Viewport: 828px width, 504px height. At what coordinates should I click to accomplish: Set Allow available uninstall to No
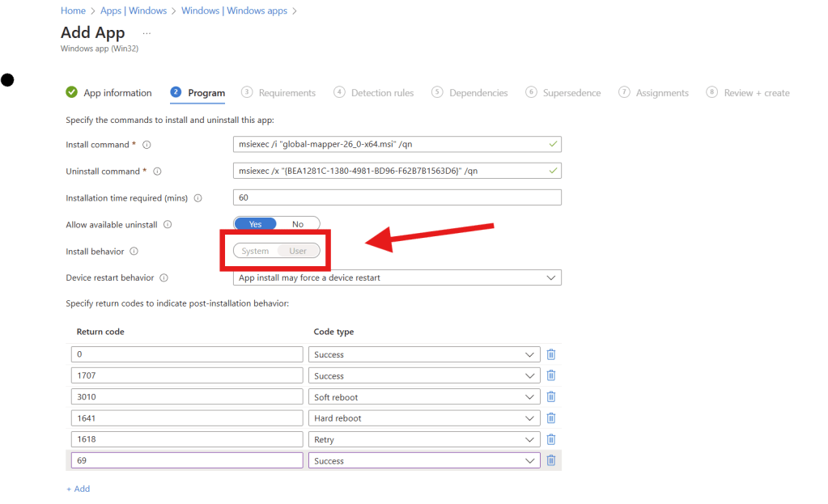click(298, 224)
